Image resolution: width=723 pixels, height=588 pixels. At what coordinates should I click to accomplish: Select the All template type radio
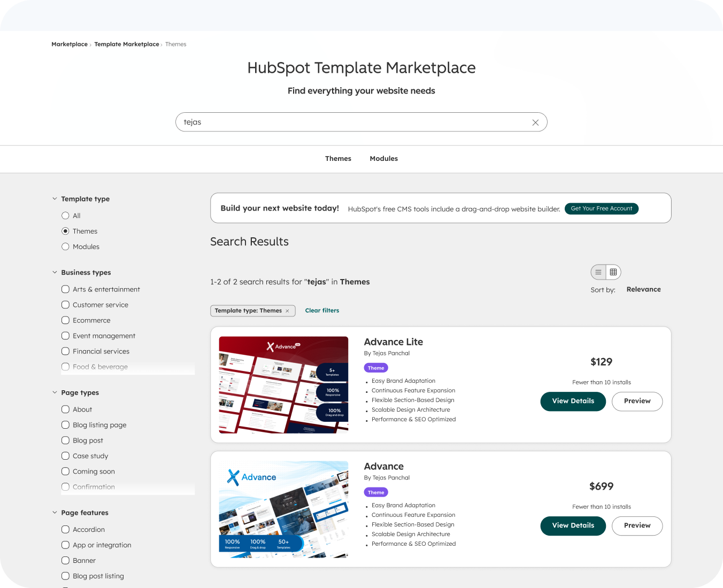point(65,215)
